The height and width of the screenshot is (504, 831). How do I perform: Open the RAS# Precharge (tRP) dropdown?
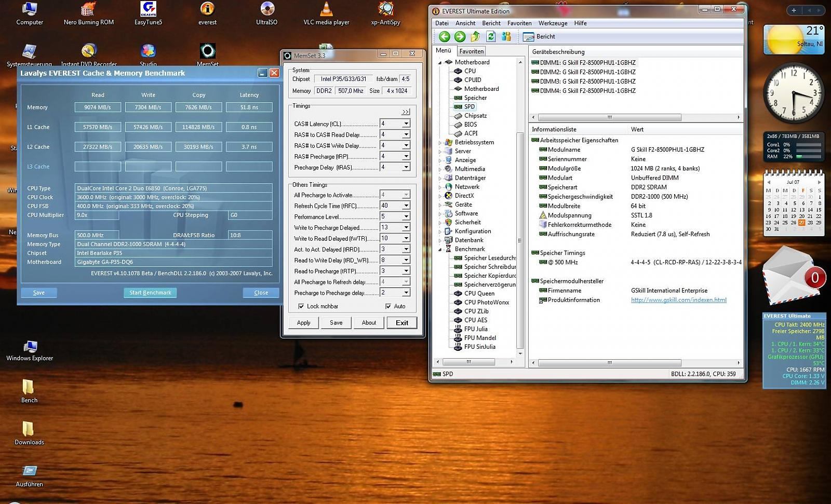pos(406,156)
